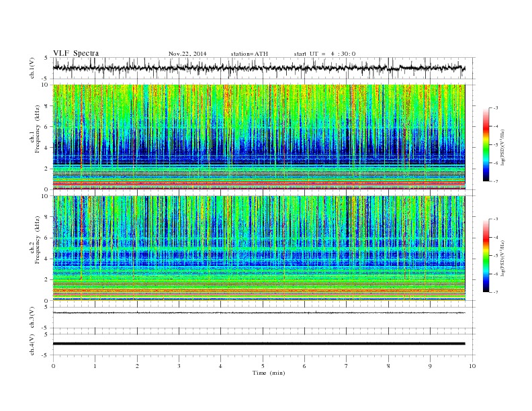Click inside the ch.2 spectrogram panel
Image resolution: width=532 pixels, height=411 pixels.
[x=259, y=248]
